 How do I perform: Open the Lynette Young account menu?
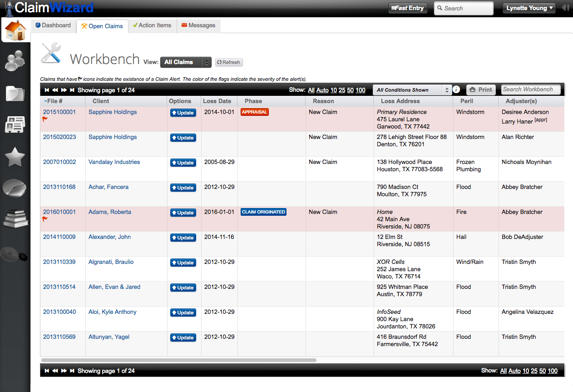529,8
